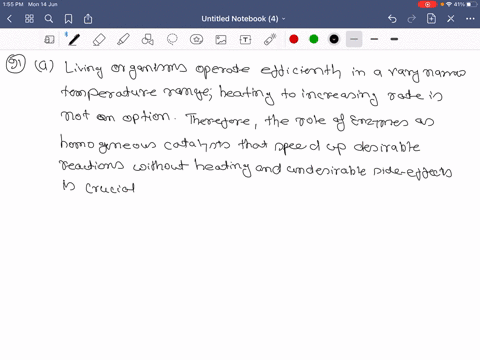480x360 pixels.
Task: Select the Lasso tool
Action: (172, 40)
